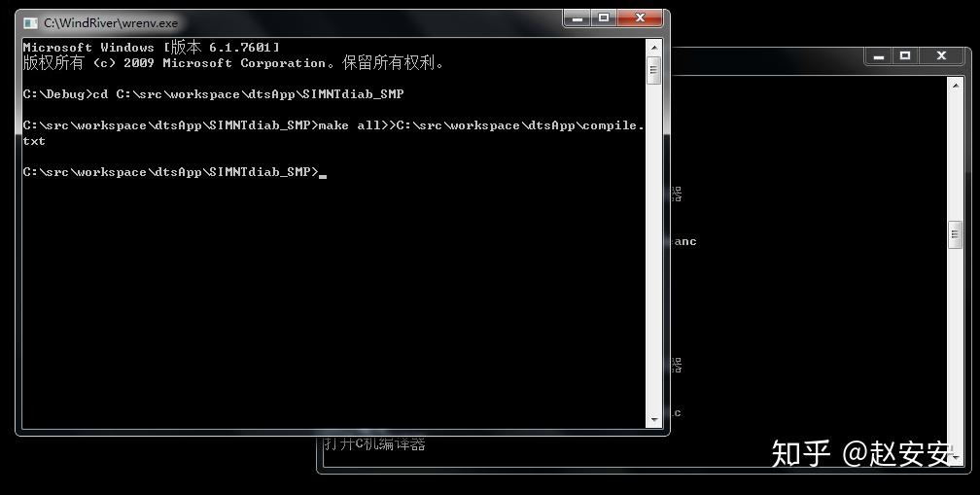The width and height of the screenshot is (980, 495).
Task: Click the "打开C机编译器" text in background window
Action: tap(374, 443)
